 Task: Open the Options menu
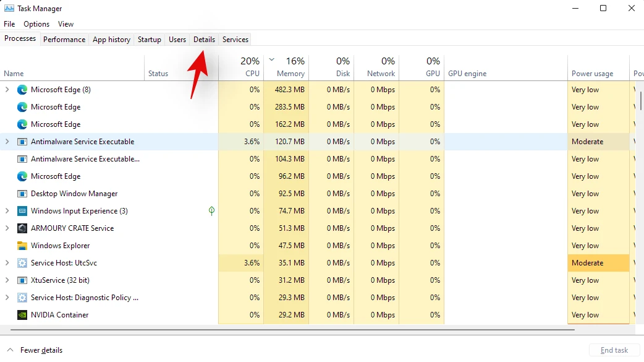[x=36, y=24]
